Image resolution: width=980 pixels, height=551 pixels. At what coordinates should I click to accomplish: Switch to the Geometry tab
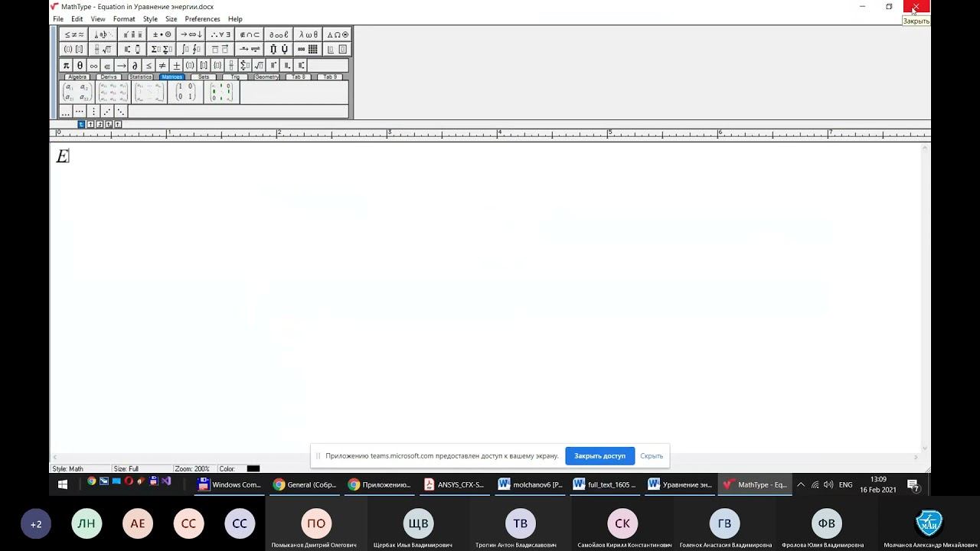[x=266, y=77]
